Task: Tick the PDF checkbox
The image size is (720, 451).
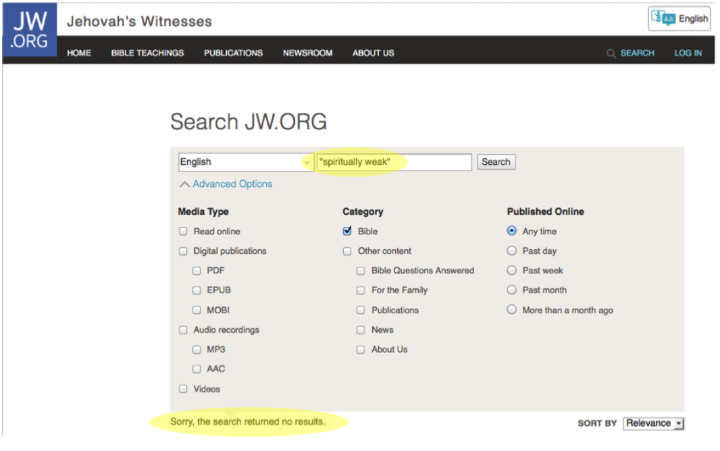Action: coord(197,271)
